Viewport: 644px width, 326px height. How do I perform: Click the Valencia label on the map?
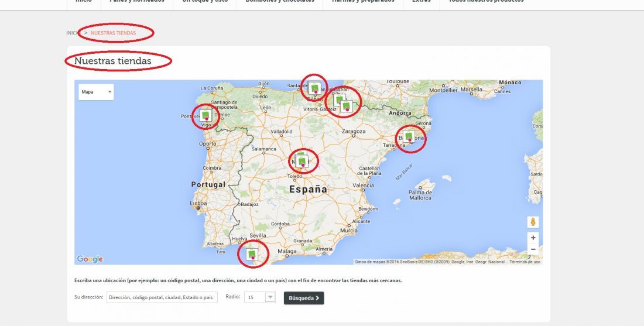tap(364, 186)
